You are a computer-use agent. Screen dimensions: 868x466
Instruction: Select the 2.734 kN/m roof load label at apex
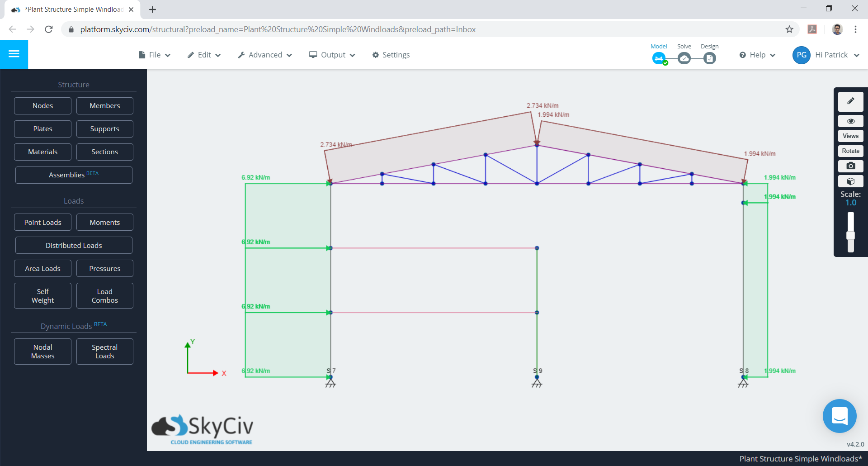click(x=542, y=105)
